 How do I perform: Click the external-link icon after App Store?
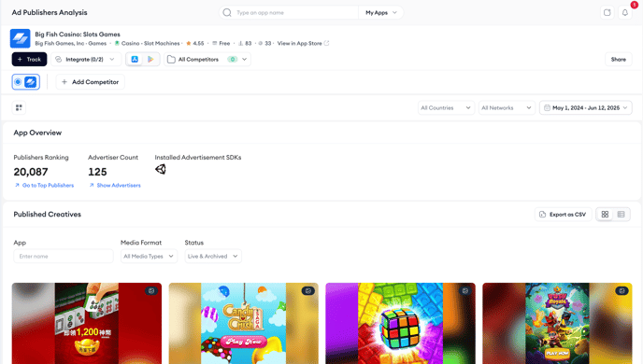(326, 44)
